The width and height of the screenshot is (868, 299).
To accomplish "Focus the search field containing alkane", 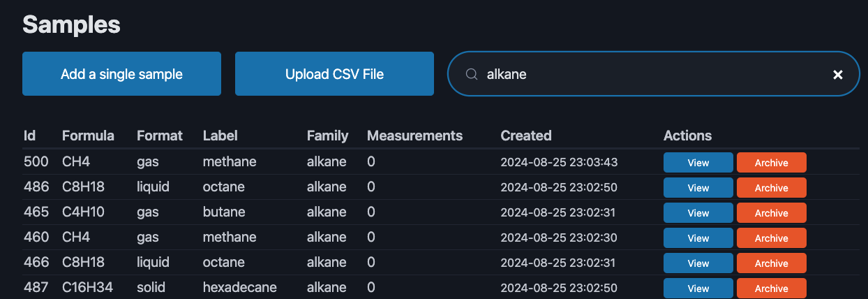I will coord(649,74).
